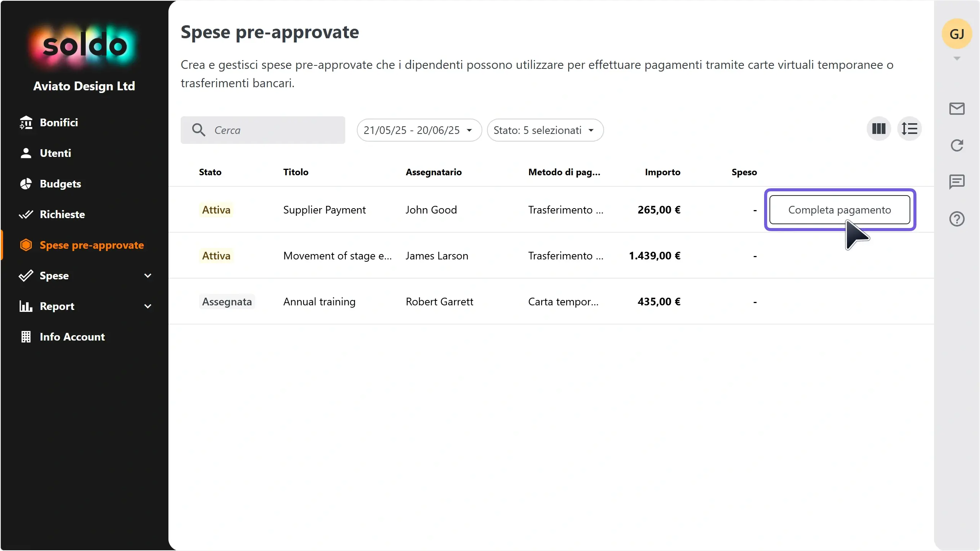Click the Budgets pie chart icon
Image resolution: width=980 pixels, height=551 pixels.
coord(26,184)
